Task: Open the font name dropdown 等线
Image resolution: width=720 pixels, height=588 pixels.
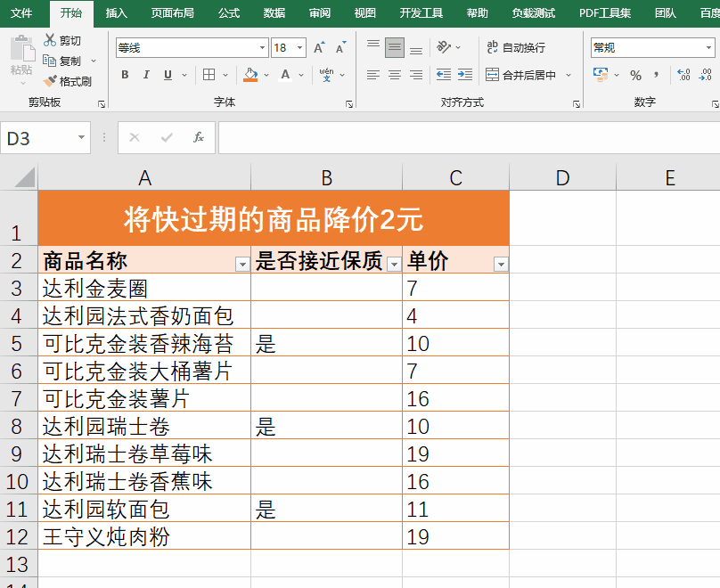Action: pyautogui.click(x=262, y=48)
